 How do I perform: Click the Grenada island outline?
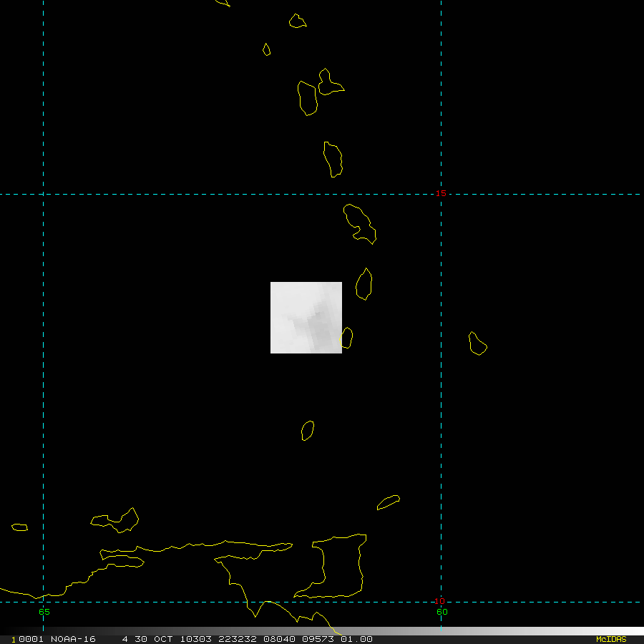[308, 431]
